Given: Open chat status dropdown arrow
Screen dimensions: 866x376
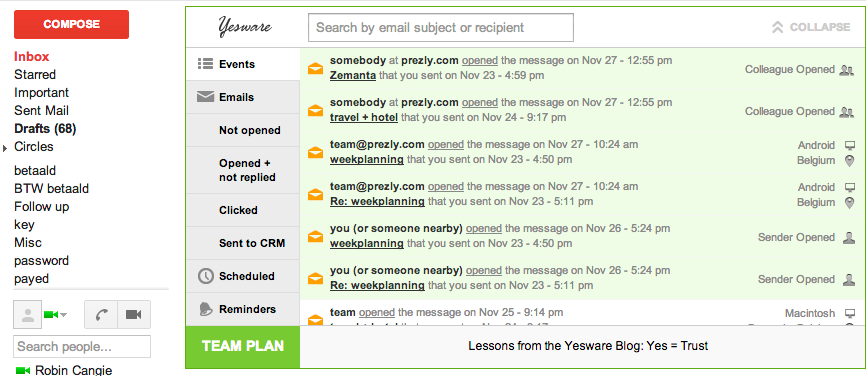Looking at the screenshot, I should click(64, 315).
